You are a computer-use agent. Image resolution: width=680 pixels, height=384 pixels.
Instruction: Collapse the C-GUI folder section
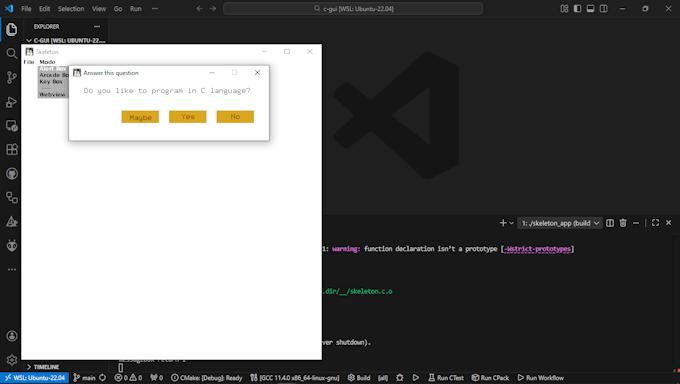point(65,40)
